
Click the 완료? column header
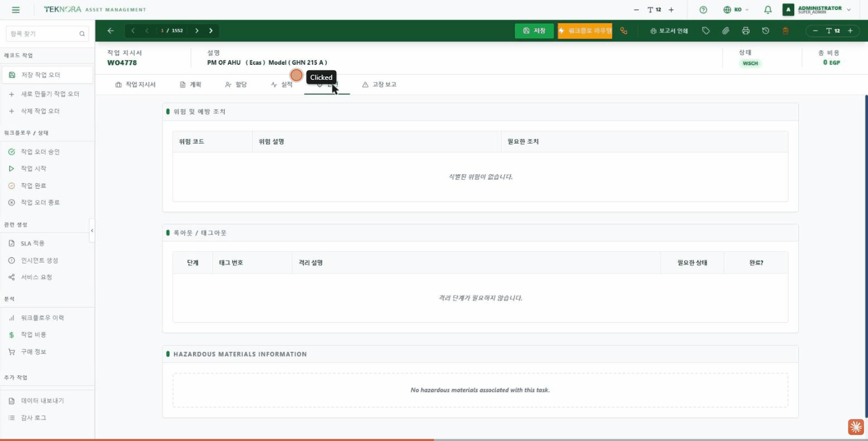pos(756,263)
